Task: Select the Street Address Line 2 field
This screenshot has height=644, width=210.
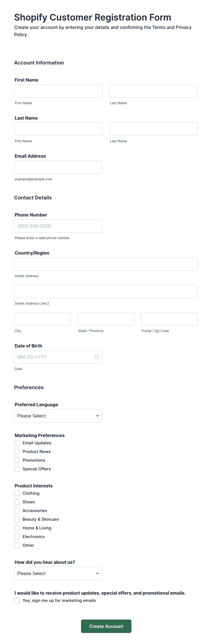Action: click(106, 291)
